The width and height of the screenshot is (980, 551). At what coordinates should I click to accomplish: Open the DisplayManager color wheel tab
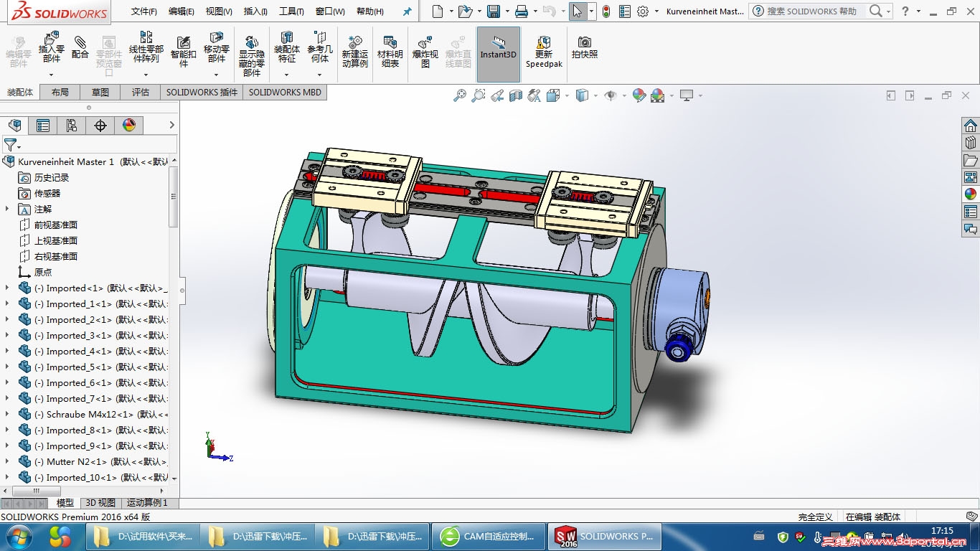(129, 126)
